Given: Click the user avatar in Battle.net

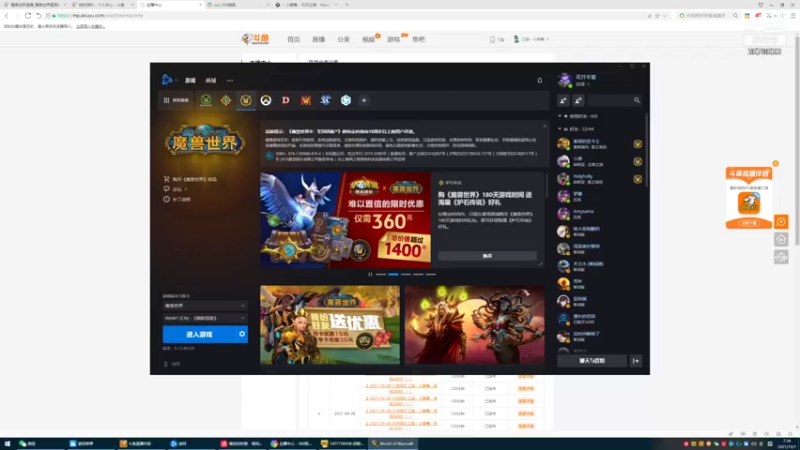Looking at the screenshot, I should coord(564,80).
